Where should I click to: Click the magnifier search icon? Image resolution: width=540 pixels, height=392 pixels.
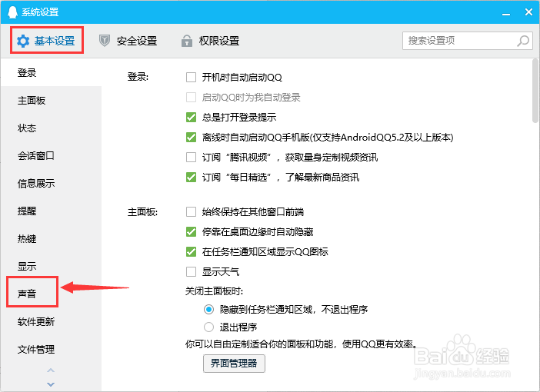coord(523,41)
